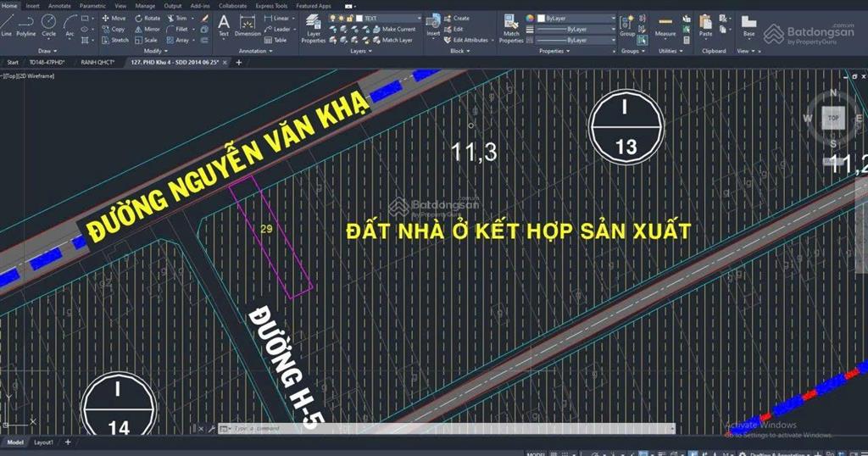Open the Express Tools ribbon tab
This screenshot has height=456, width=868.
pyautogui.click(x=271, y=6)
